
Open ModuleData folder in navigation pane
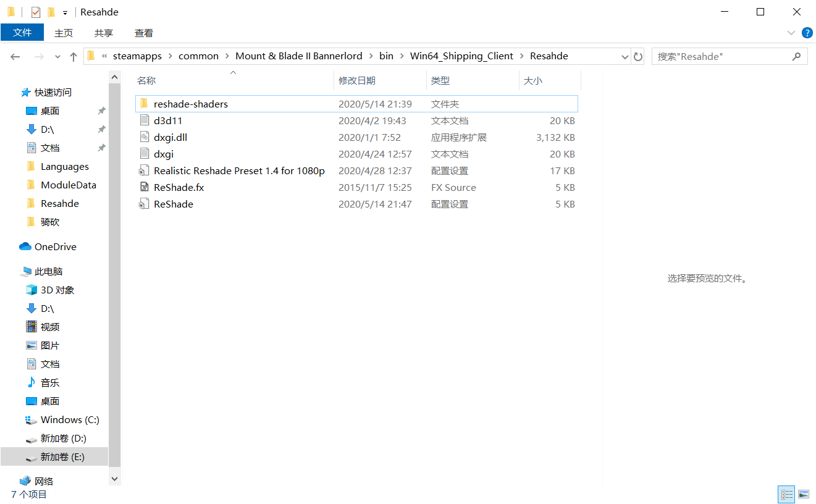click(69, 185)
